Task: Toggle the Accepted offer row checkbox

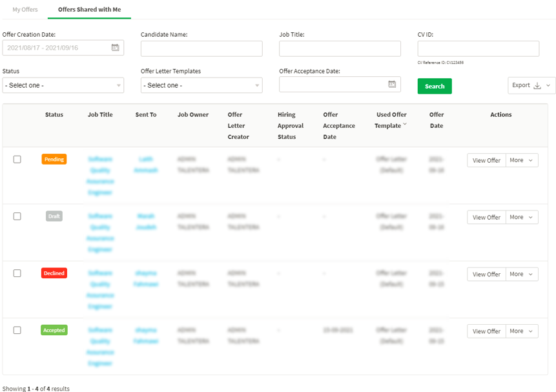Action: 17,330
